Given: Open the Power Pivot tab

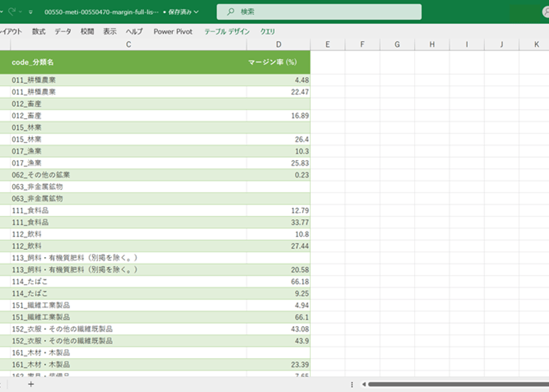Looking at the screenshot, I should [173, 31].
